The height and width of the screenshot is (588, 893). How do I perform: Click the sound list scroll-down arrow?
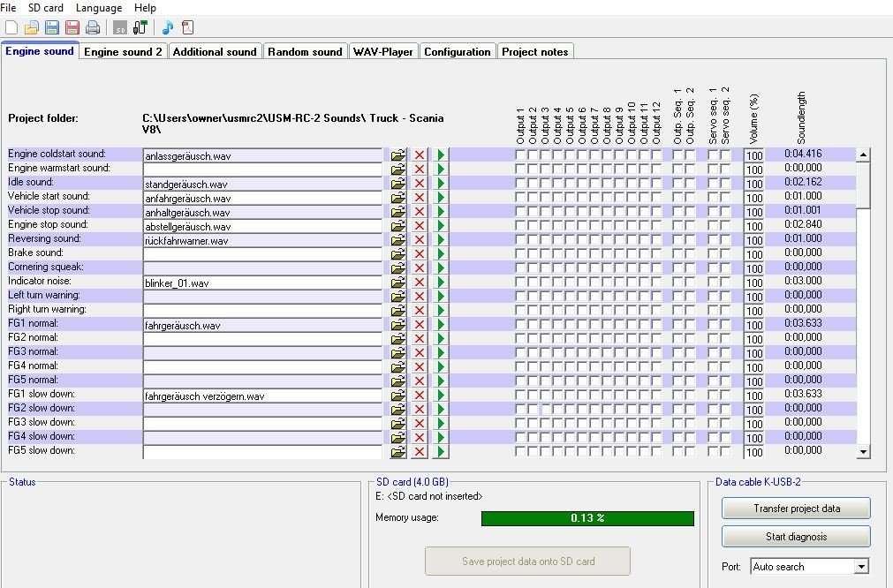864,452
